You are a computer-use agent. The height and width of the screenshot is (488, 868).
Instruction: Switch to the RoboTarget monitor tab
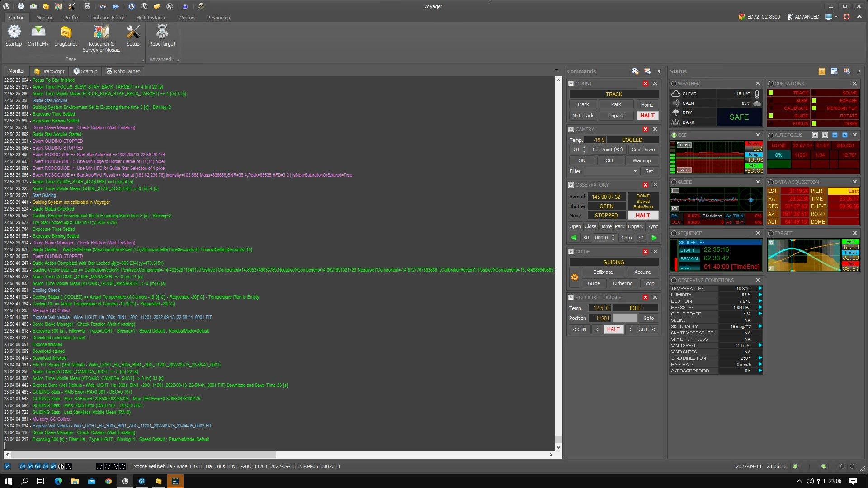coord(123,71)
